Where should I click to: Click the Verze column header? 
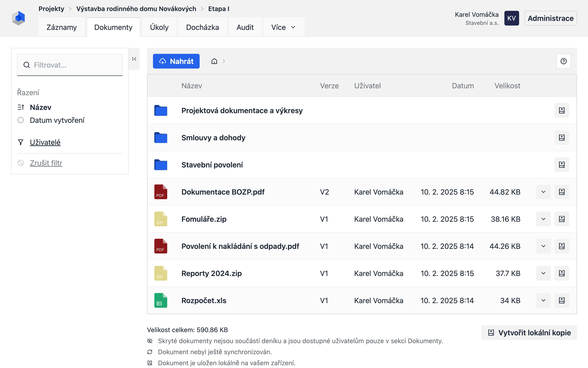[x=329, y=86]
